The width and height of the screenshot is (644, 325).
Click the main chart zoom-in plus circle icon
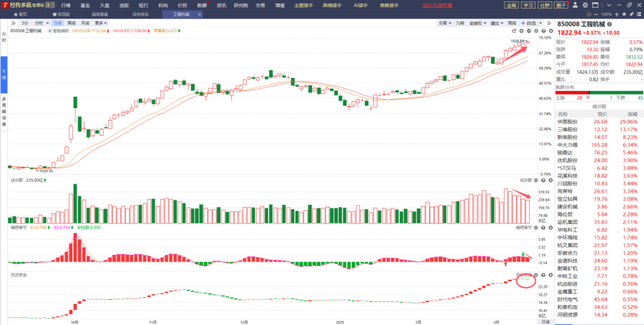pos(522,31)
